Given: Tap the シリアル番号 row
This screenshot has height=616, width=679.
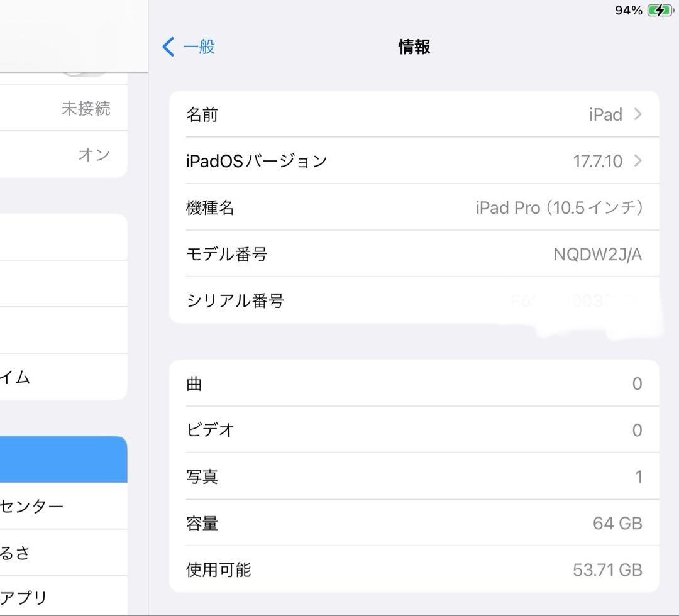Looking at the screenshot, I should (x=415, y=301).
